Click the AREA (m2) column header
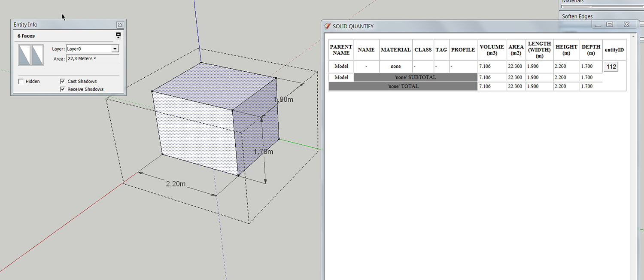Image resolution: width=644 pixels, height=280 pixels. [516, 50]
